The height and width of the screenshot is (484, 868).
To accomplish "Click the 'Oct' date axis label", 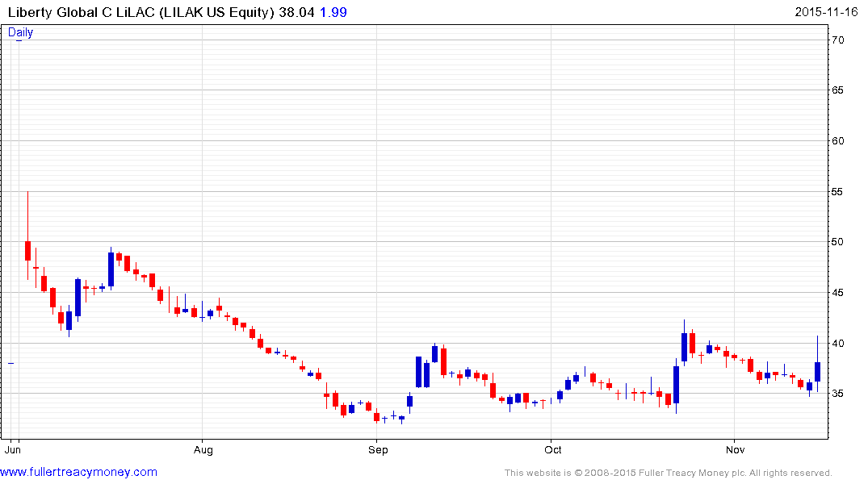I will [x=553, y=449].
